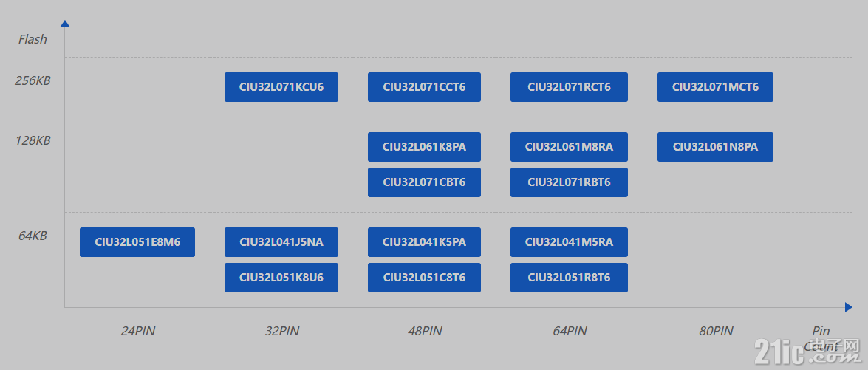Click the CIU32L061K8PA button

click(x=424, y=146)
